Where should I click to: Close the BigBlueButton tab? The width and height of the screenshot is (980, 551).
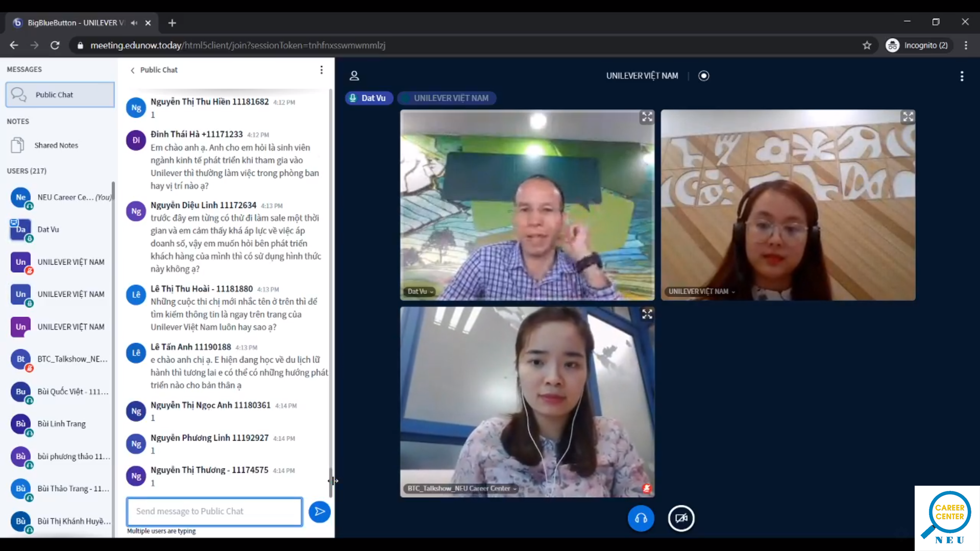pyautogui.click(x=148, y=23)
